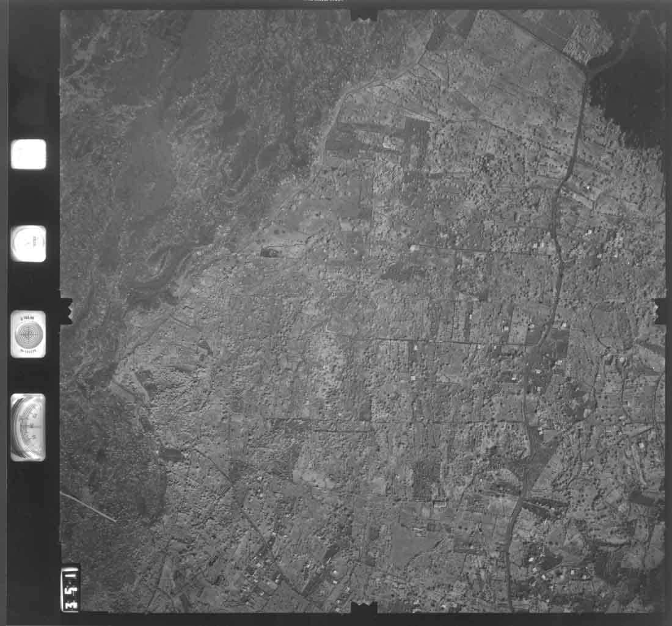Viewport: 672px width, 626px height.
Task: Click the winding river bend at left
Action: coord(160,269)
